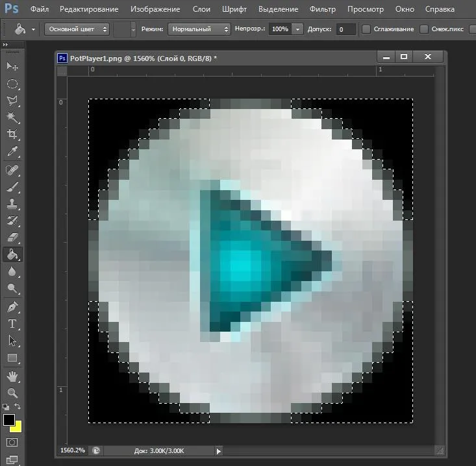Enable the Сглаживание checkbox
The image size is (476, 466).
pos(366,29)
